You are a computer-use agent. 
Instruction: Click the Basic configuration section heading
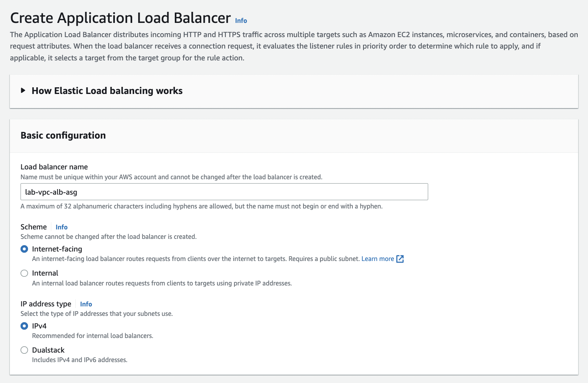click(63, 135)
